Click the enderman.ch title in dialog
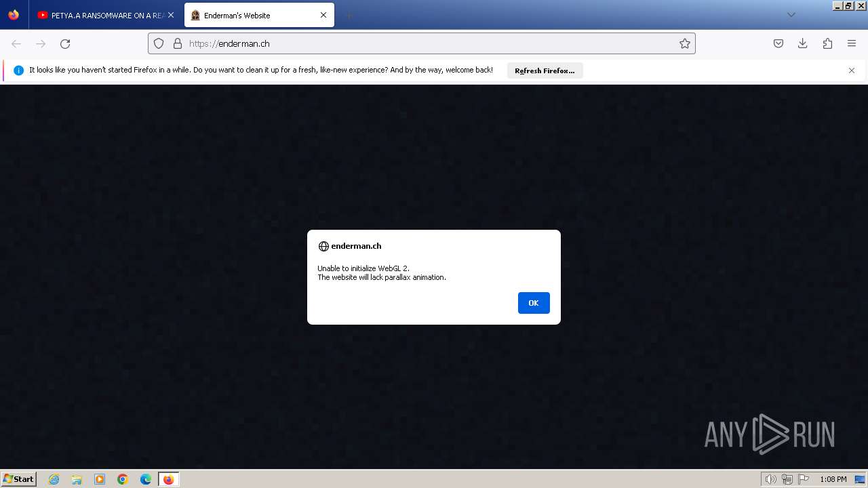The image size is (868, 488). click(x=356, y=246)
